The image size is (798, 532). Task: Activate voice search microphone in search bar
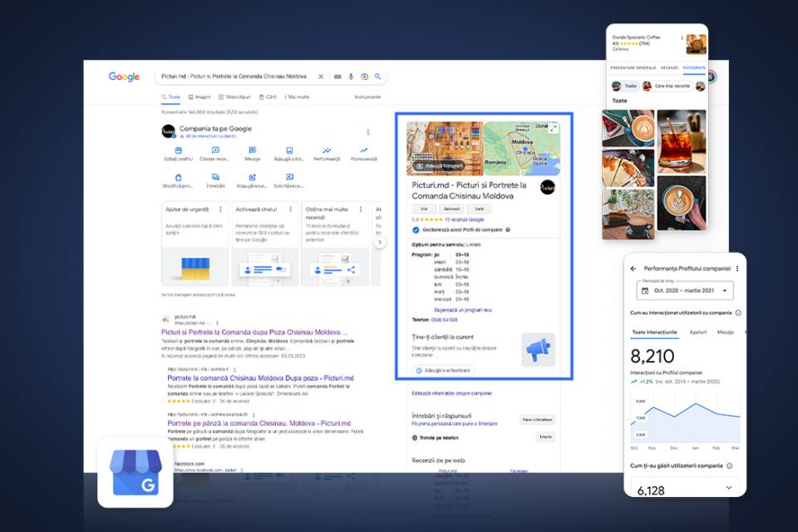pyautogui.click(x=352, y=76)
